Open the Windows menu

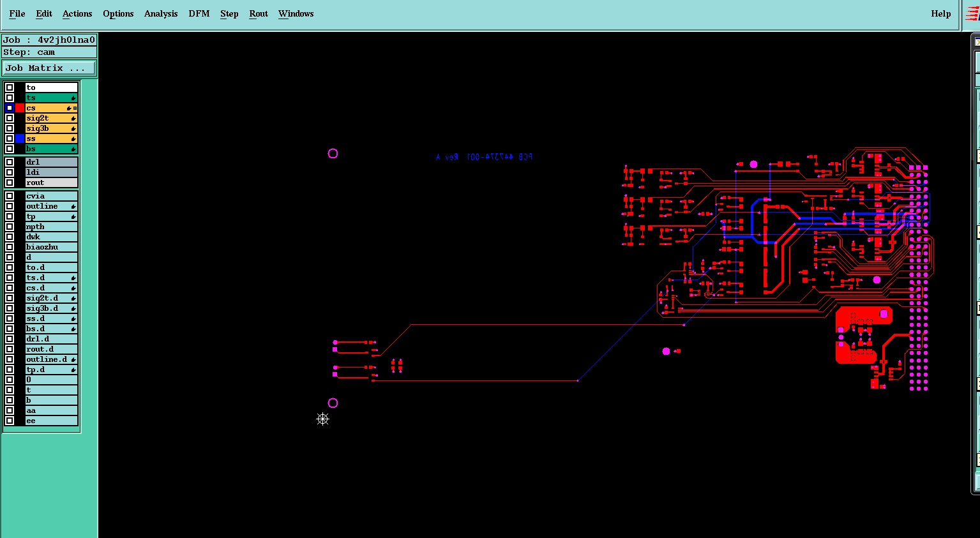296,13
